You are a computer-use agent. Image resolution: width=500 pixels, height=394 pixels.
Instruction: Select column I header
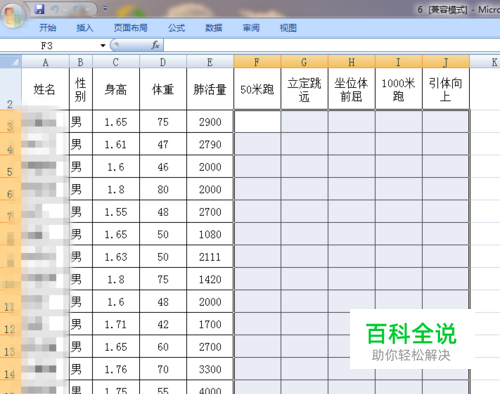pos(398,62)
